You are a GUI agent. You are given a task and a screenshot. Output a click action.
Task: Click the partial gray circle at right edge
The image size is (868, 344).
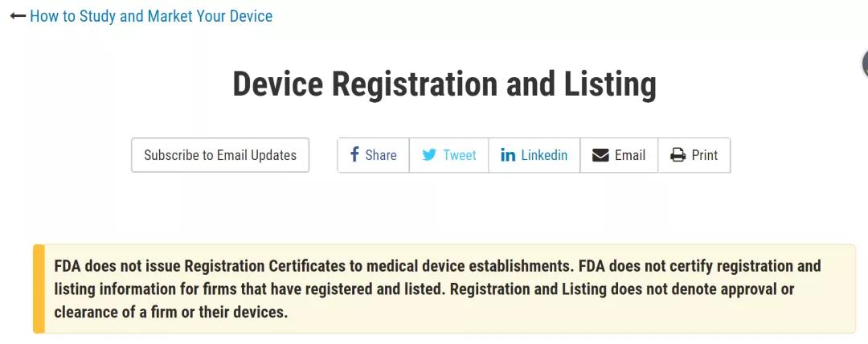pos(865,64)
